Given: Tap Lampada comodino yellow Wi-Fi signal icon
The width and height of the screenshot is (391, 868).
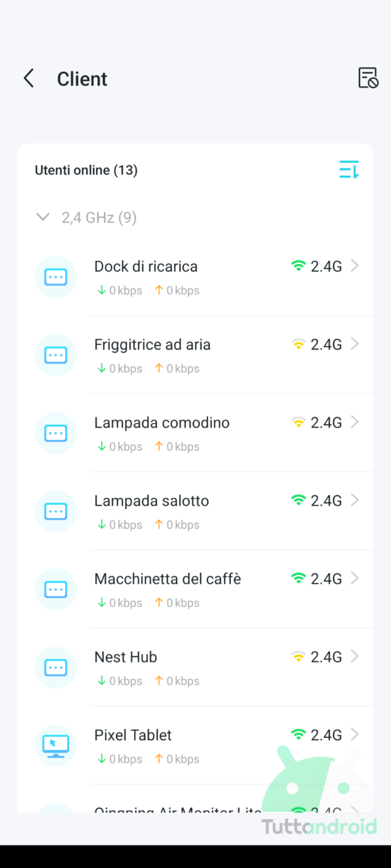Looking at the screenshot, I should [x=298, y=423].
